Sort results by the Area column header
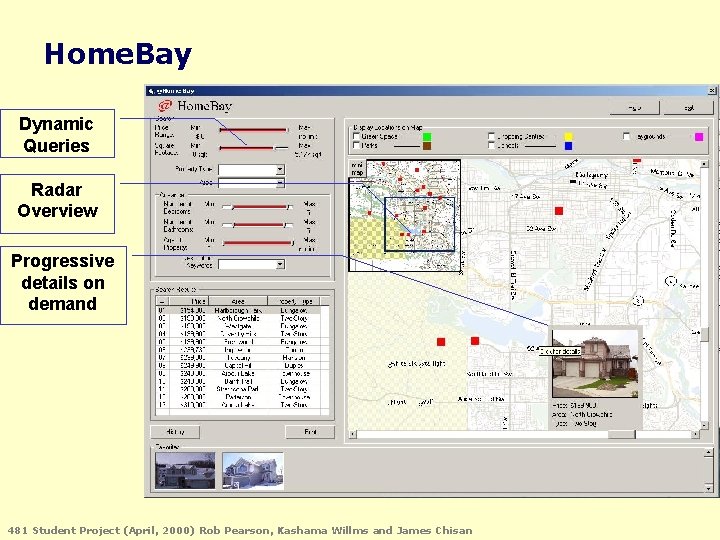This screenshot has width=720, height=540. pos(238,301)
